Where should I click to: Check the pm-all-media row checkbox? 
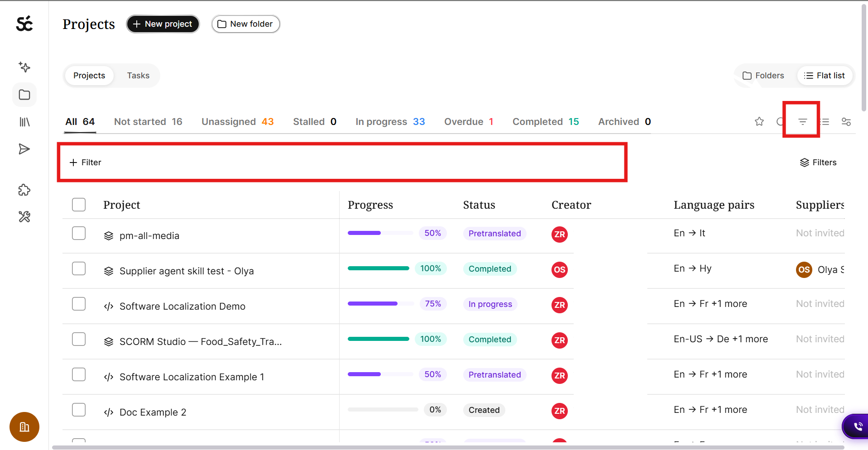click(x=79, y=233)
